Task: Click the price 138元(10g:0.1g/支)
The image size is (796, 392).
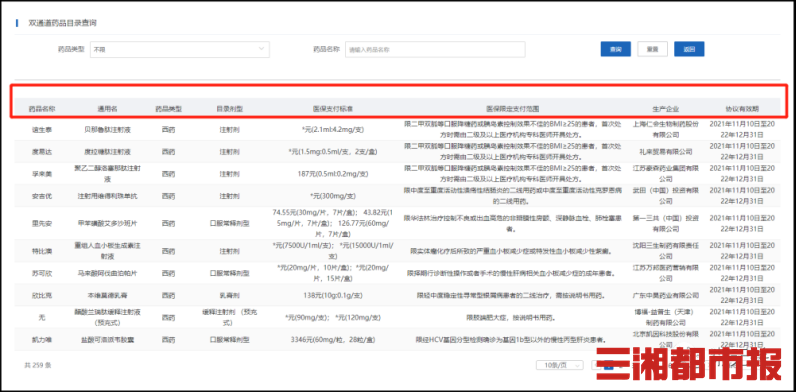Action: pos(333,296)
